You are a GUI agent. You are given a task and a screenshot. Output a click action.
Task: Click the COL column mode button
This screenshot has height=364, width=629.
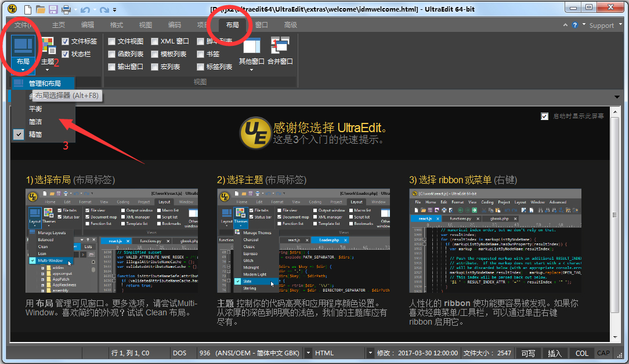pyautogui.click(x=581, y=353)
